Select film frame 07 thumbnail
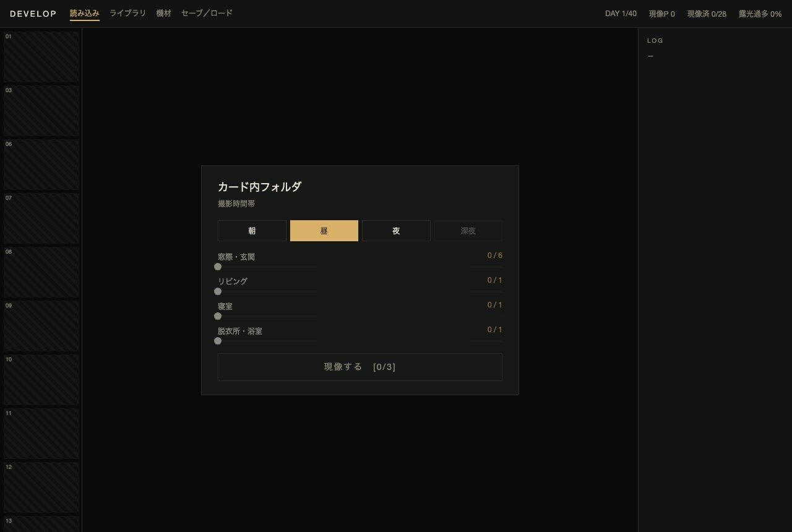This screenshot has width=792, height=532. [x=41, y=218]
